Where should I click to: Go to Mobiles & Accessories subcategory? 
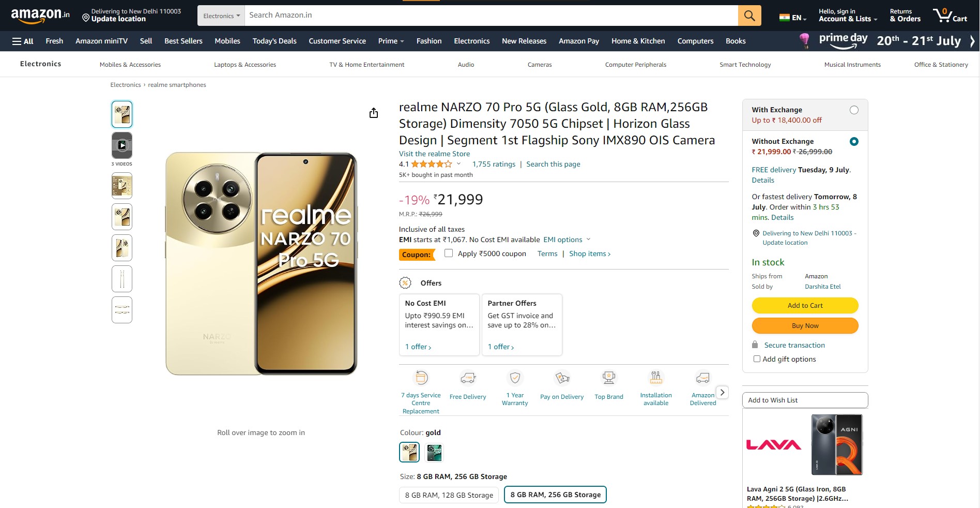point(130,65)
